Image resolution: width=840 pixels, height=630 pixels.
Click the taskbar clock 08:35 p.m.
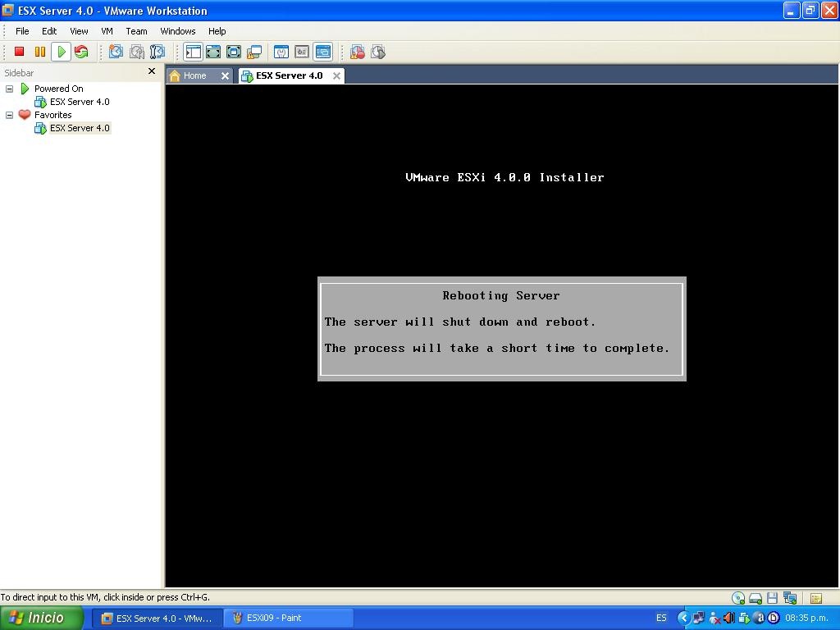pos(807,619)
